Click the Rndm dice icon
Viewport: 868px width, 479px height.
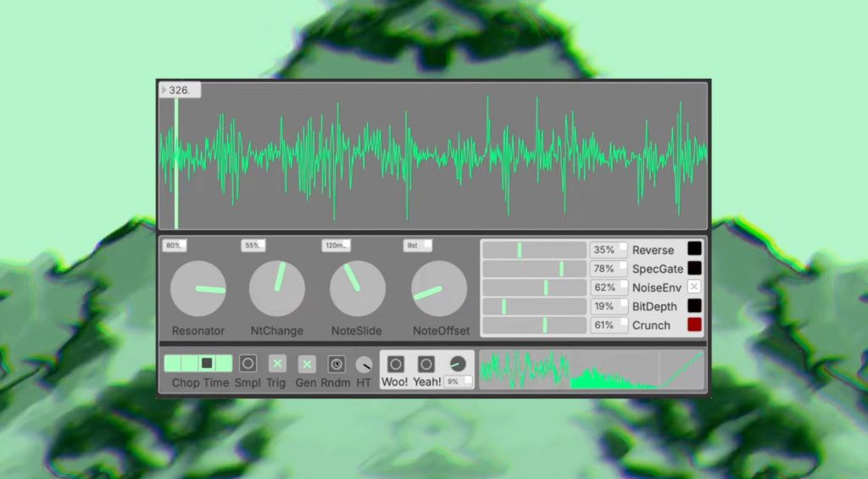click(336, 364)
